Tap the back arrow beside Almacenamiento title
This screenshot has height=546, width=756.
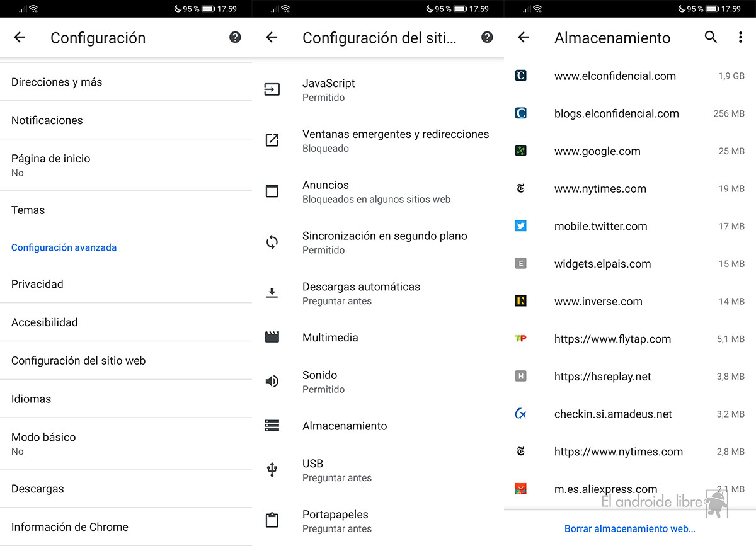(x=524, y=38)
